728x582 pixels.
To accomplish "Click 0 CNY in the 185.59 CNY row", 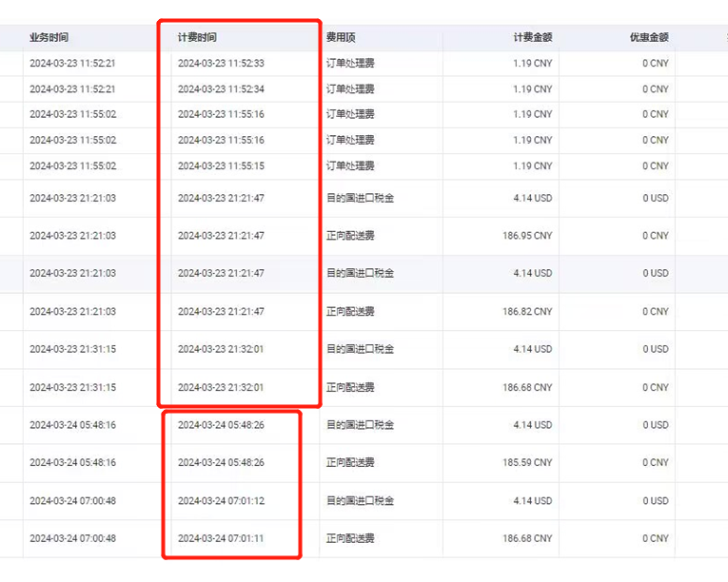I will point(656,463).
